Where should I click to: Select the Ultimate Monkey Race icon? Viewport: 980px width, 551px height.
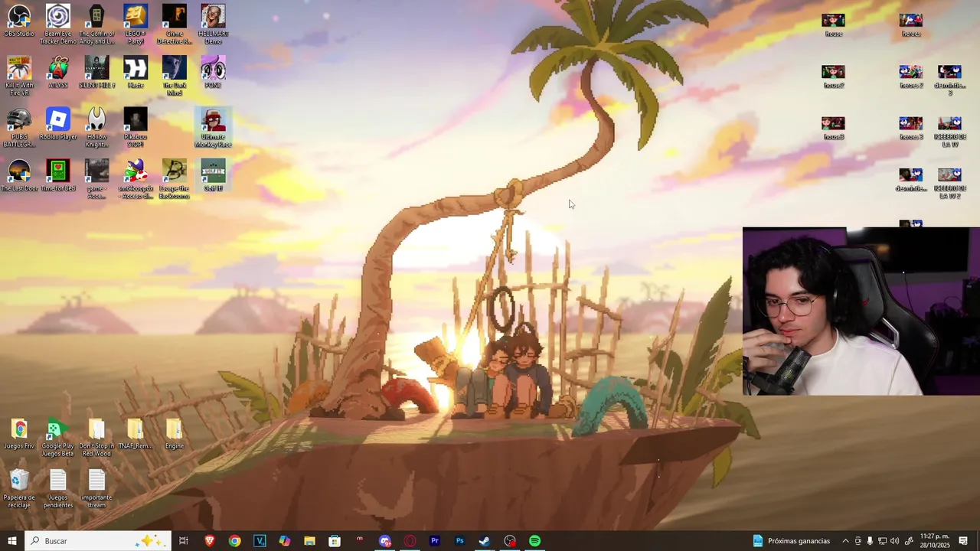[213, 128]
